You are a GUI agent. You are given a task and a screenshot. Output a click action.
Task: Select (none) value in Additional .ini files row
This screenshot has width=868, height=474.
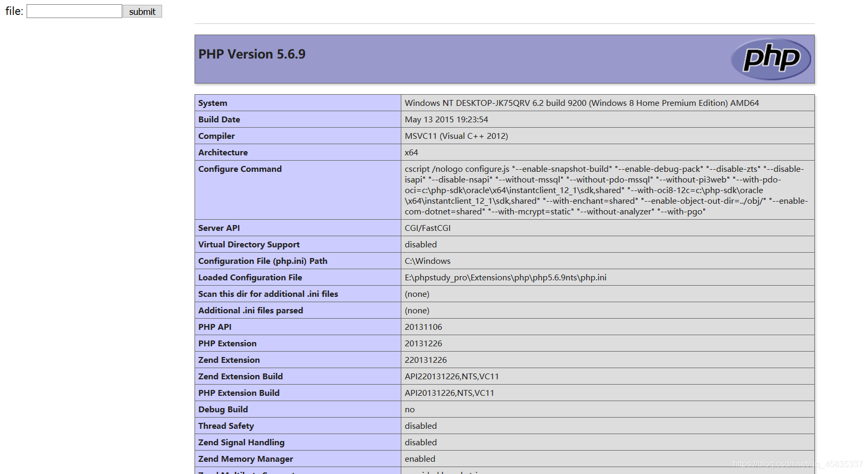click(417, 311)
